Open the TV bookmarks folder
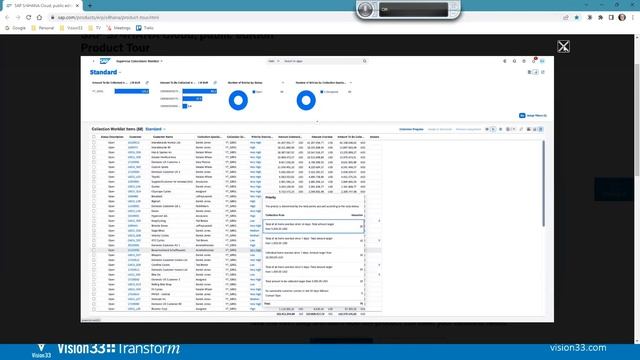640x360 pixels. pyautogui.click(x=95, y=28)
